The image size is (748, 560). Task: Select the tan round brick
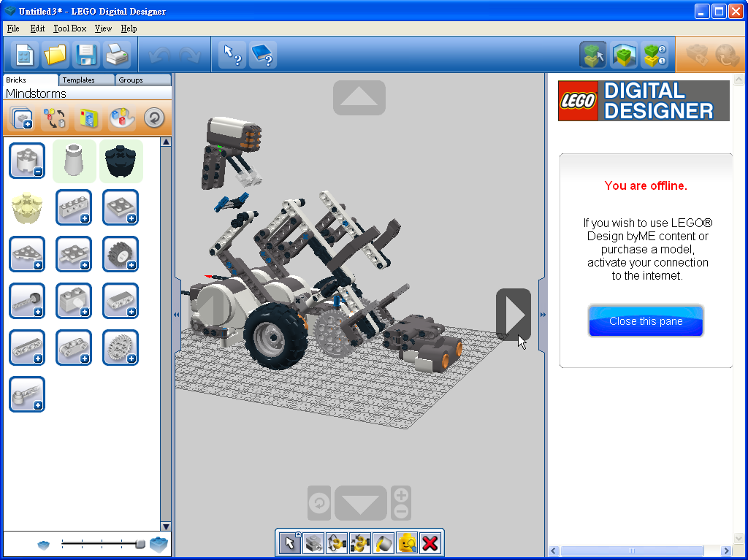click(27, 207)
